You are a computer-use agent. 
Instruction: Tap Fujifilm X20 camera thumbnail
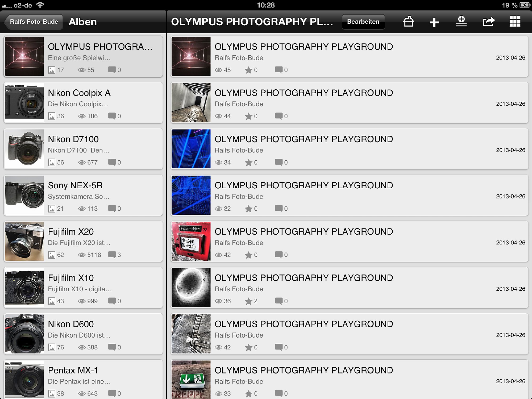(x=24, y=242)
